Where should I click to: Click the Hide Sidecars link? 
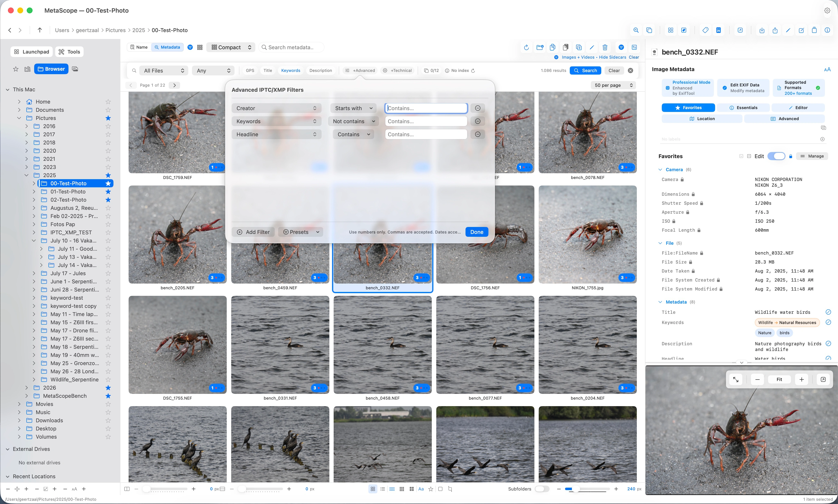[x=612, y=57]
